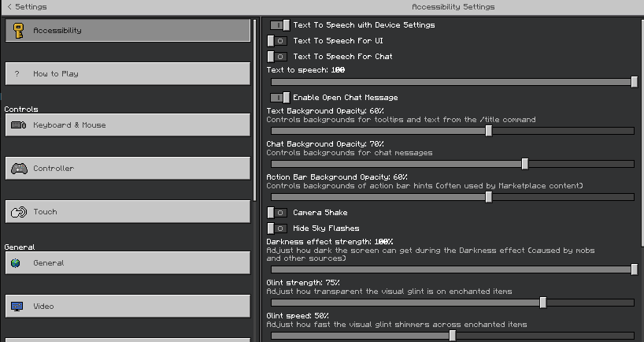Click the enchanted items glint transparency description
The width and height of the screenshot is (644, 342).
[390, 292]
